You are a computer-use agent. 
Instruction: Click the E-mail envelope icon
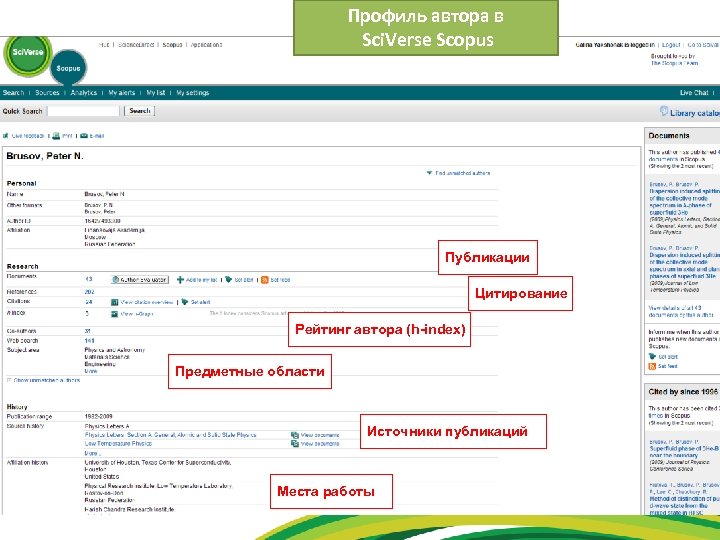(x=84, y=136)
